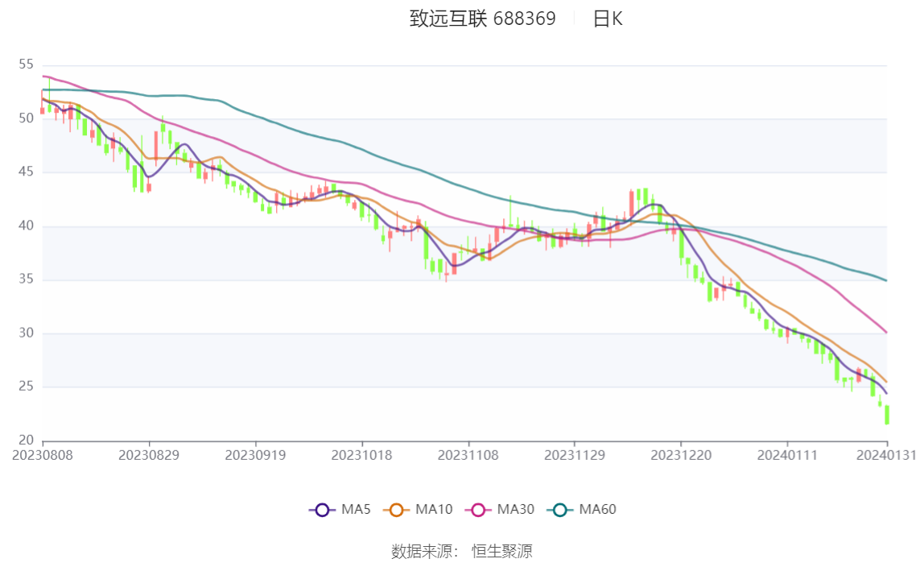The height and width of the screenshot is (563, 924).
Task: Click the end of the MA60 line
Action: pos(885,280)
